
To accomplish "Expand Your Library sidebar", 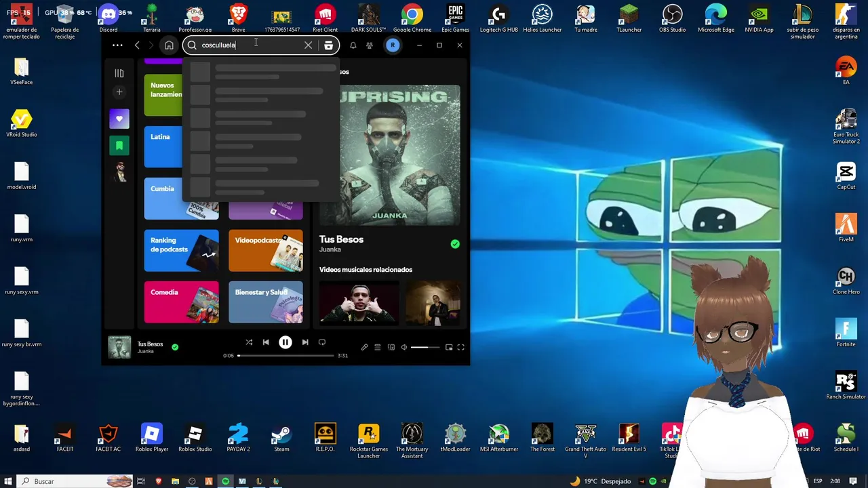I will (x=119, y=73).
